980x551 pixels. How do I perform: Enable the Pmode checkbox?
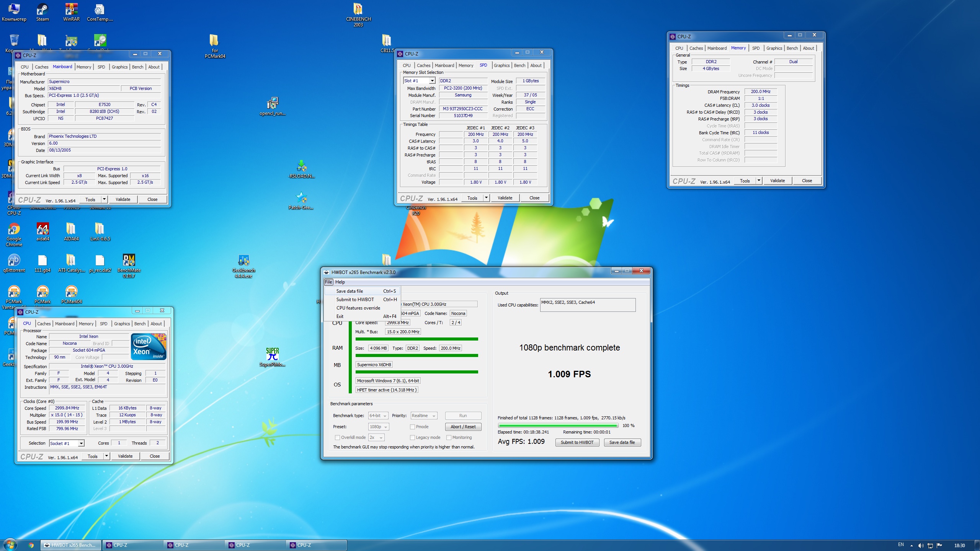[412, 427]
